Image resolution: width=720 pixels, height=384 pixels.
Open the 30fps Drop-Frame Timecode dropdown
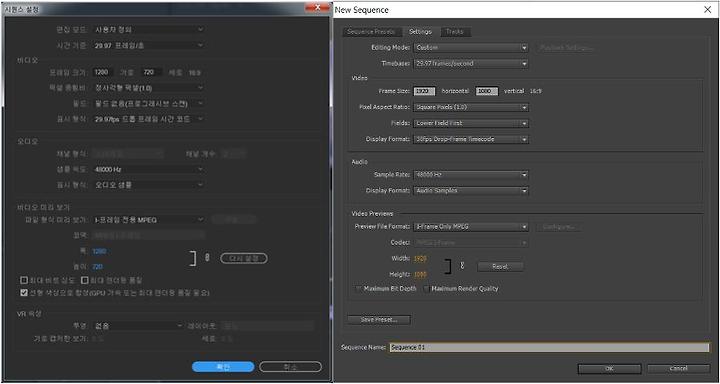click(x=471, y=139)
